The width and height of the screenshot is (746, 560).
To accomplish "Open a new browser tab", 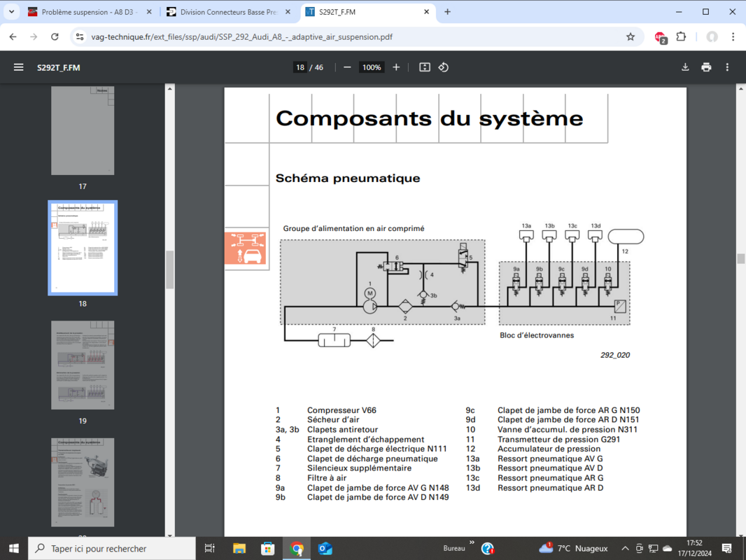I will pos(448,12).
